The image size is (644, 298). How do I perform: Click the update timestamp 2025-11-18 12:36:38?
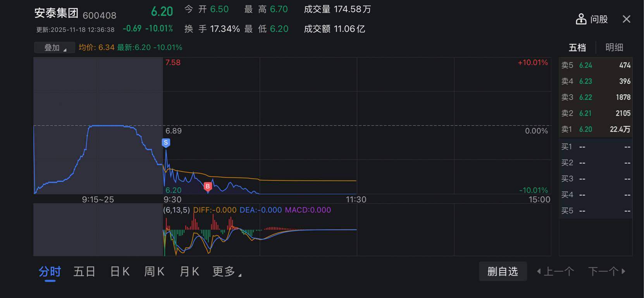76,30
